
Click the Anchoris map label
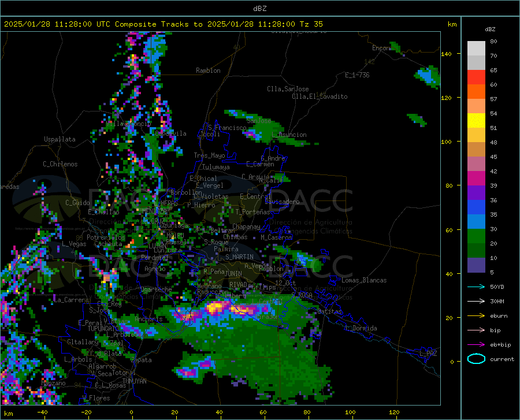pos(148,319)
